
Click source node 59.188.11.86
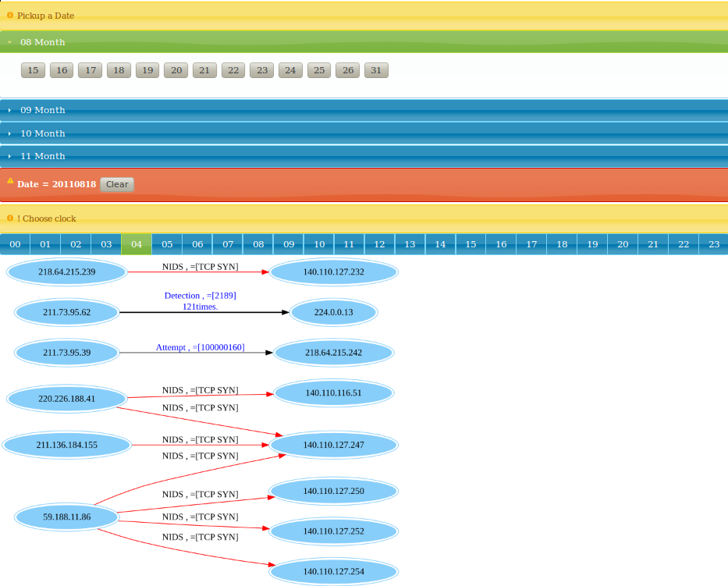point(67,517)
